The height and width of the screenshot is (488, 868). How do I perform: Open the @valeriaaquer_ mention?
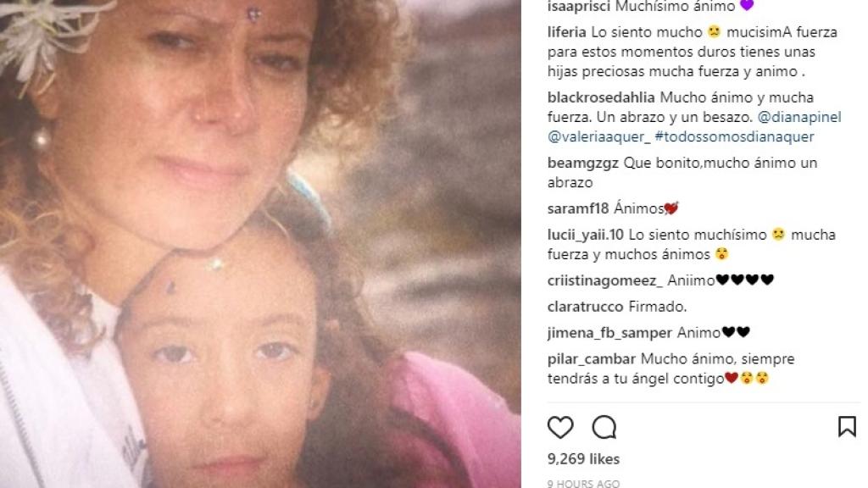coord(599,136)
